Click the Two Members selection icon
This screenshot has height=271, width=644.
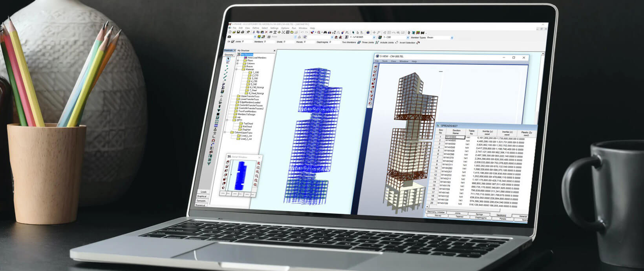[359, 42]
